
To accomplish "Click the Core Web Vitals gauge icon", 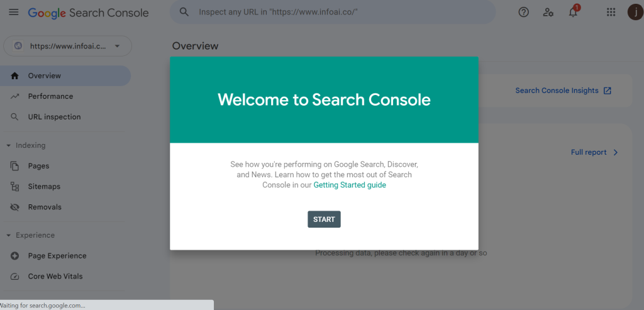I will tap(15, 276).
